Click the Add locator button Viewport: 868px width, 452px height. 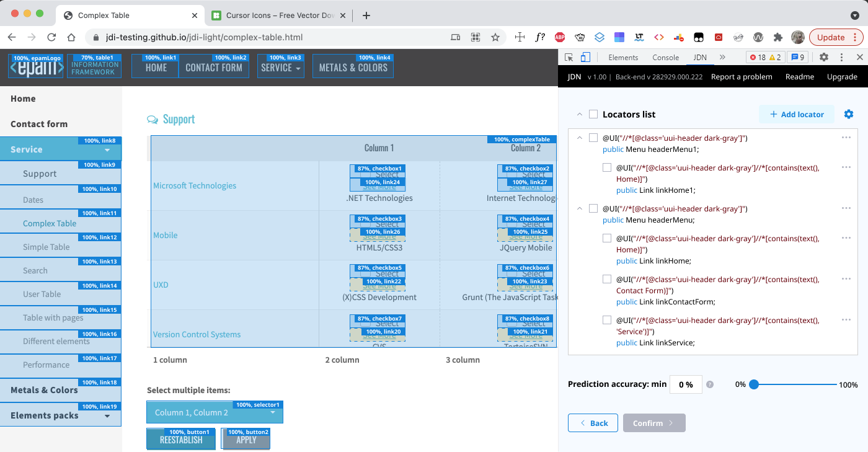[x=797, y=114]
